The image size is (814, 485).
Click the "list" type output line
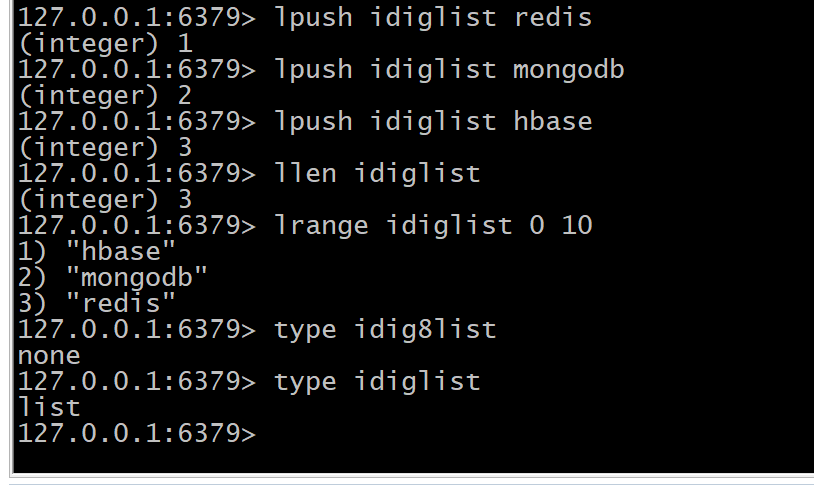pyautogui.click(x=49, y=407)
